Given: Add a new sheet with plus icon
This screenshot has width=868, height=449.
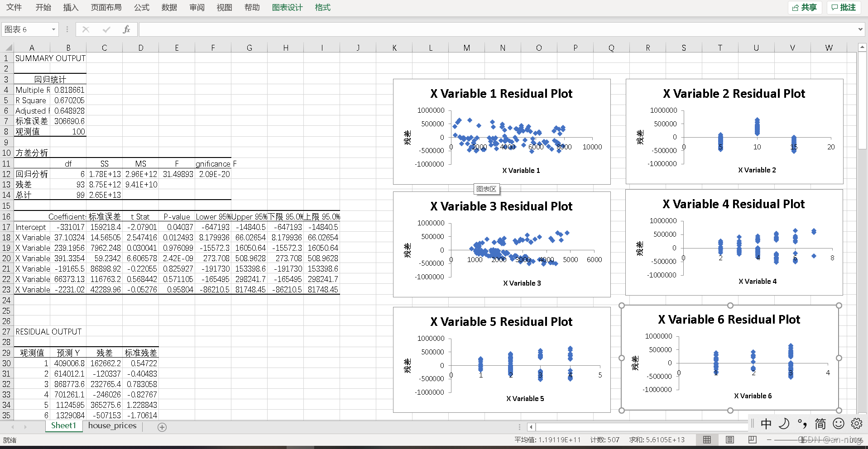Looking at the screenshot, I should coord(162,427).
